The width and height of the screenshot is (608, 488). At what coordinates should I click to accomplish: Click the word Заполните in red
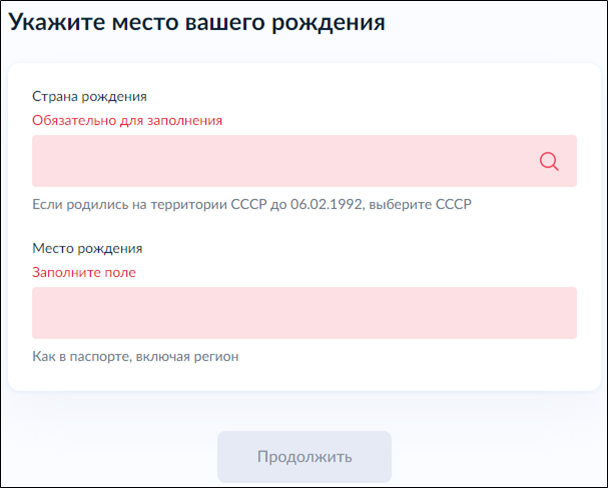click(66, 272)
